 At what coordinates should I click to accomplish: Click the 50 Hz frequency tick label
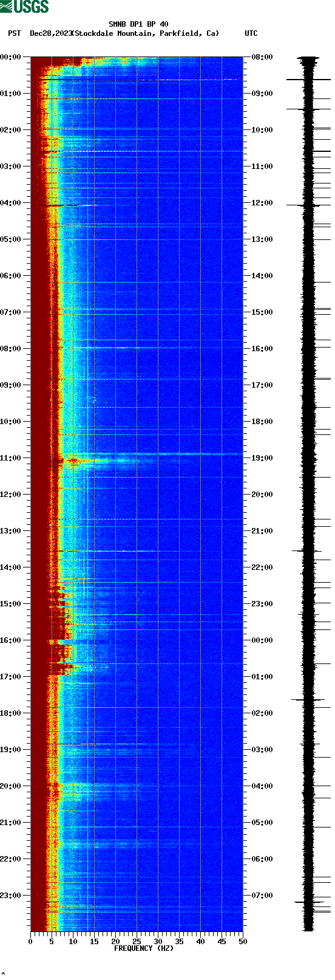pyautogui.click(x=243, y=942)
